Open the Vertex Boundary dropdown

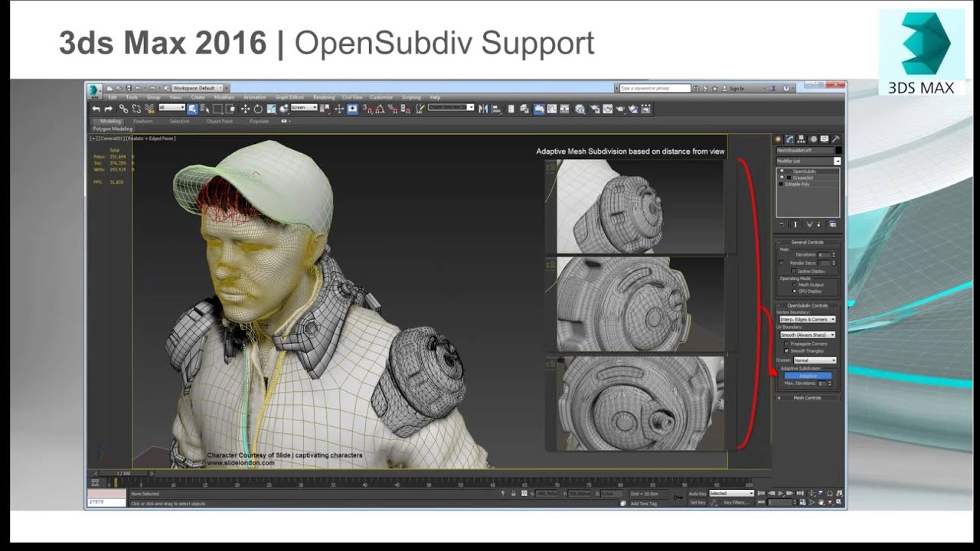(808, 319)
